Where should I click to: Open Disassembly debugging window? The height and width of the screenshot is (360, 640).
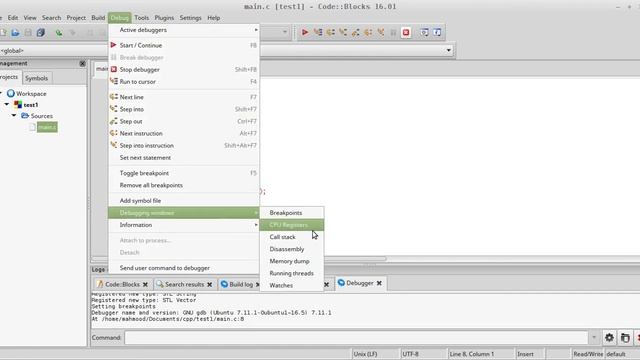coord(292,249)
